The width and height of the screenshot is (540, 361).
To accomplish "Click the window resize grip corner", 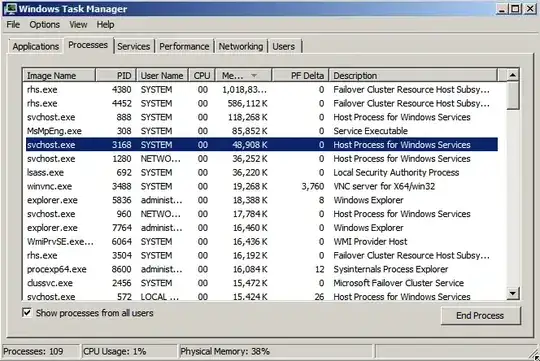I will [x=534, y=355].
